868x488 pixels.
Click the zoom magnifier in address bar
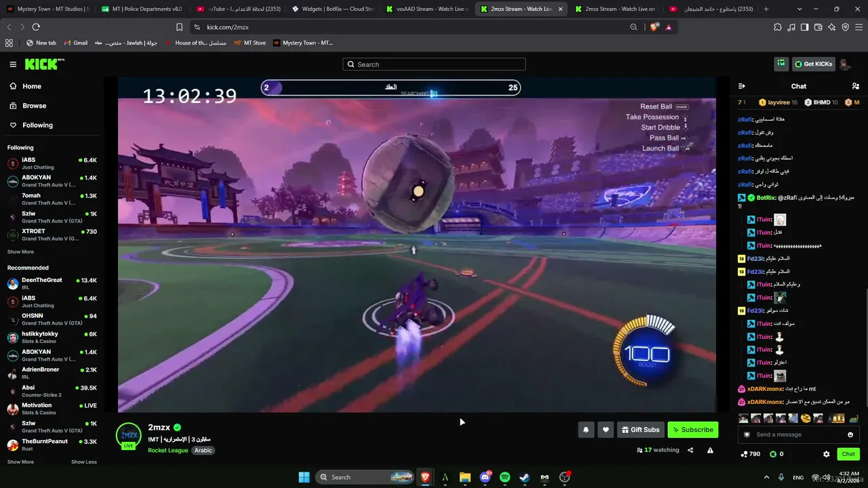(x=633, y=27)
